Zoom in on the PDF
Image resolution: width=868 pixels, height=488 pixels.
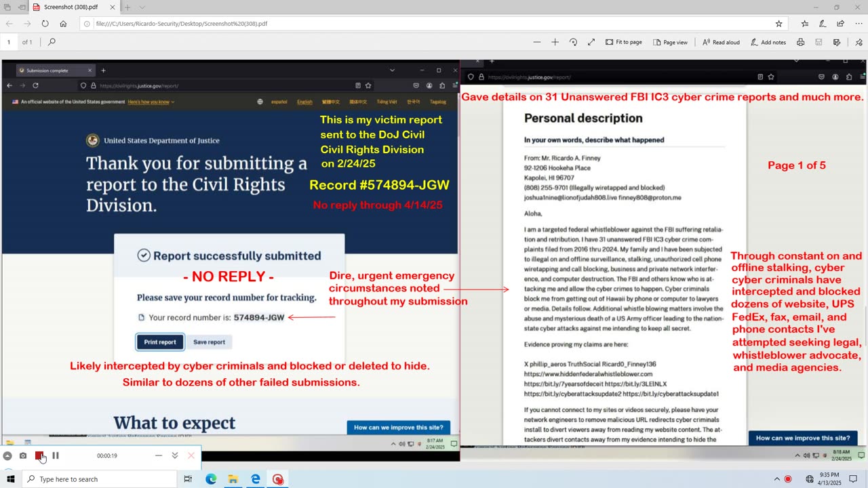pos(555,42)
